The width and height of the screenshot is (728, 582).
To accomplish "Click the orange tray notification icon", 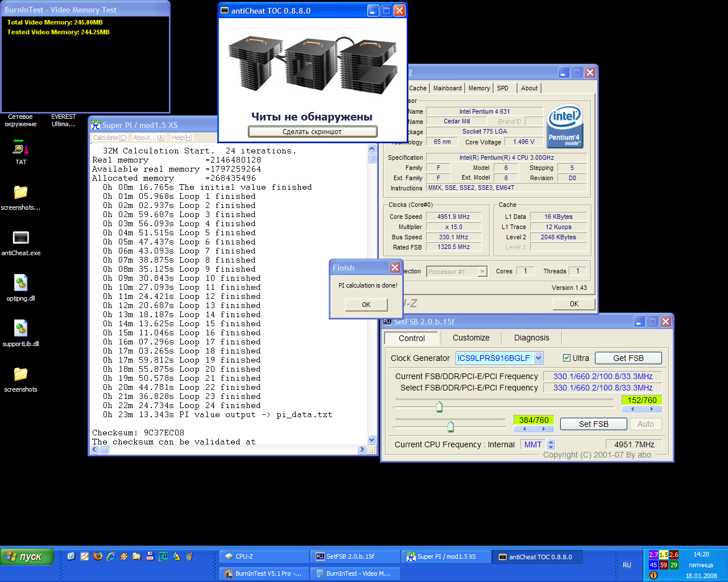I will click(653, 575).
